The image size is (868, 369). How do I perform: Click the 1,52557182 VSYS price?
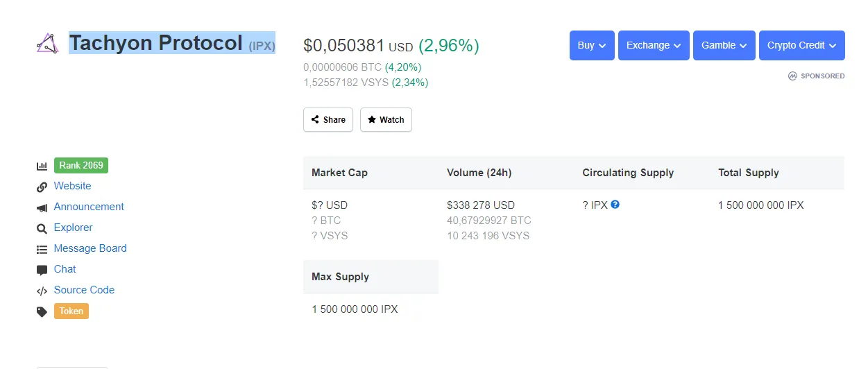coord(346,83)
